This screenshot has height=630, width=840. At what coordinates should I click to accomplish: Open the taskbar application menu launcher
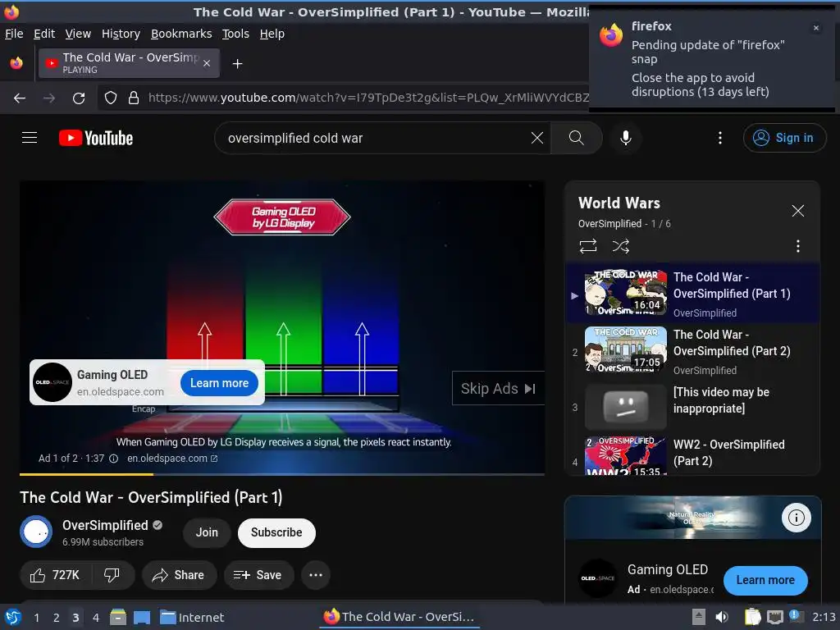[x=13, y=617]
